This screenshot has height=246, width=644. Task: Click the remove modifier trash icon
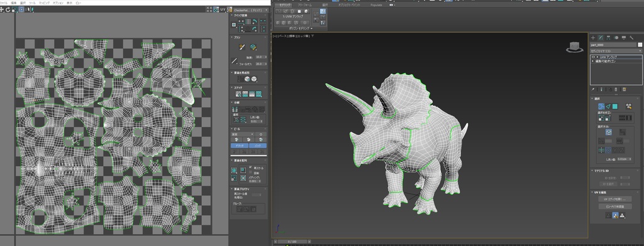point(616,89)
